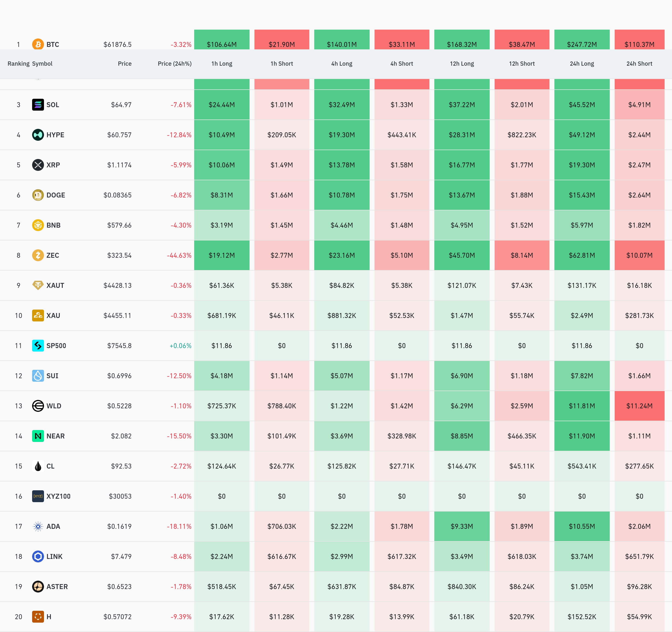The image size is (672, 632).
Task: Click ZEC 24h change "-44.63%"
Action: [179, 255]
